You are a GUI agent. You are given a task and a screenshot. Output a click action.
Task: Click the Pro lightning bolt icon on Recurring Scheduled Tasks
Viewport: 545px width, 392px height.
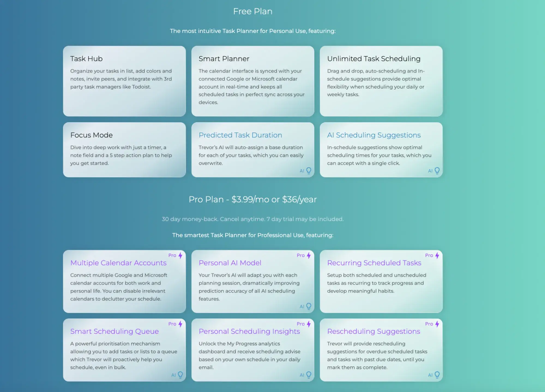(x=437, y=255)
